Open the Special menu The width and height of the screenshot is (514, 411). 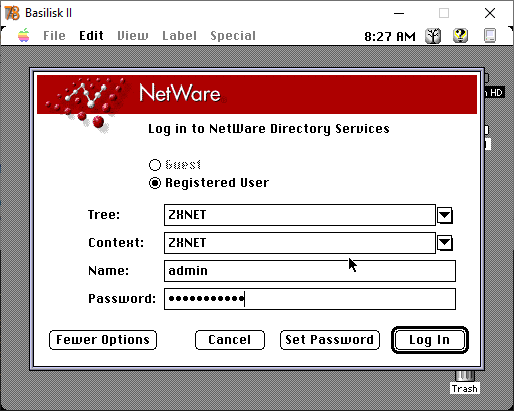point(233,36)
